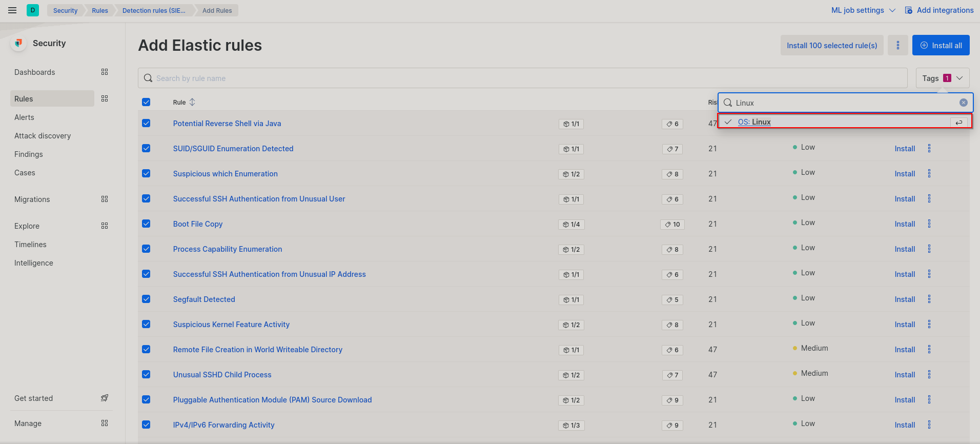Open the Migrations nested panel grid icon
980x444 pixels.
point(105,199)
